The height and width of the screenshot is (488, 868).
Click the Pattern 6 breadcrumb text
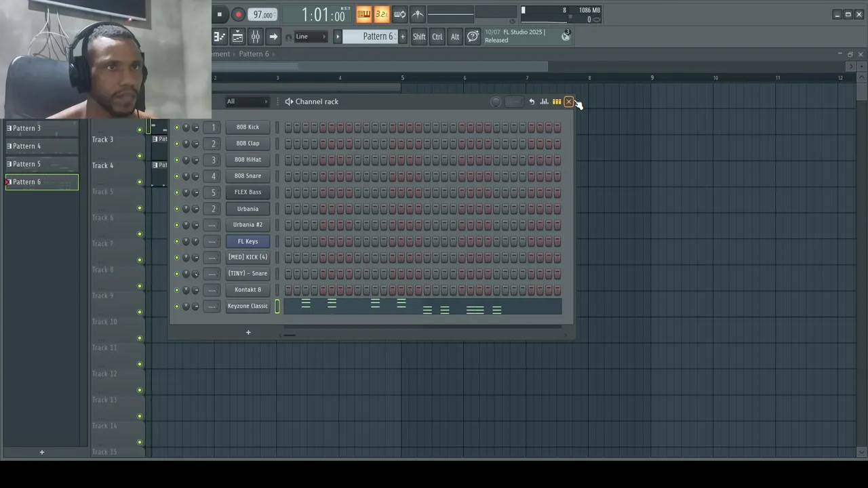254,54
